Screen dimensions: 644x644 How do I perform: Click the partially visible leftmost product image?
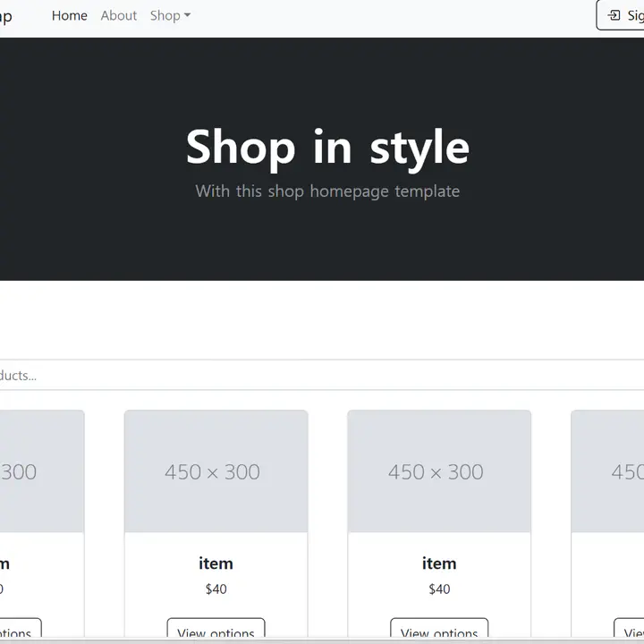pyautogui.click(x=40, y=471)
